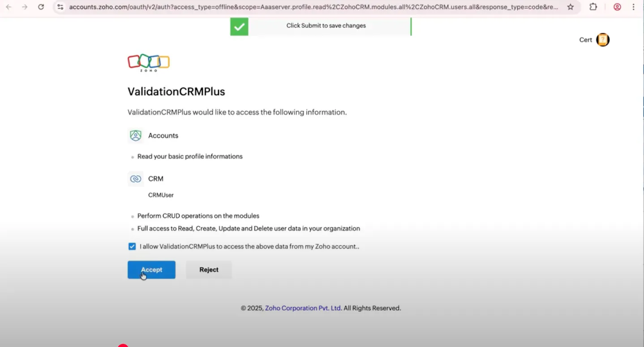
Task: Open the Cert user avatar
Action: tap(603, 40)
